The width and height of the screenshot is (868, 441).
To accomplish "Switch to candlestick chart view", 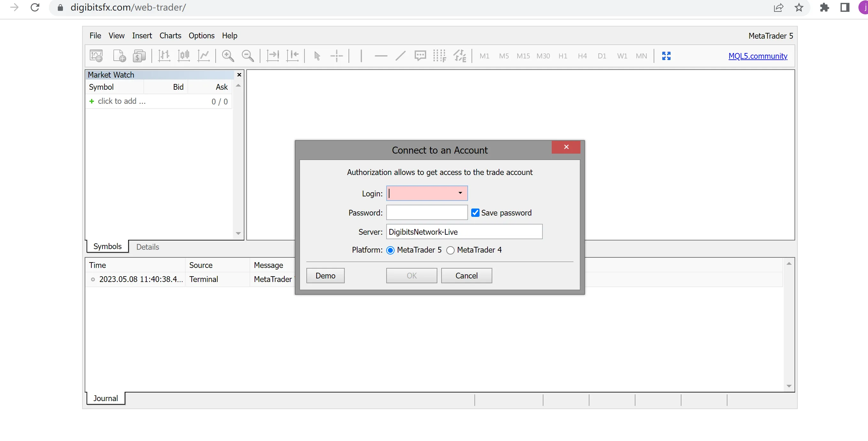I will pos(184,56).
